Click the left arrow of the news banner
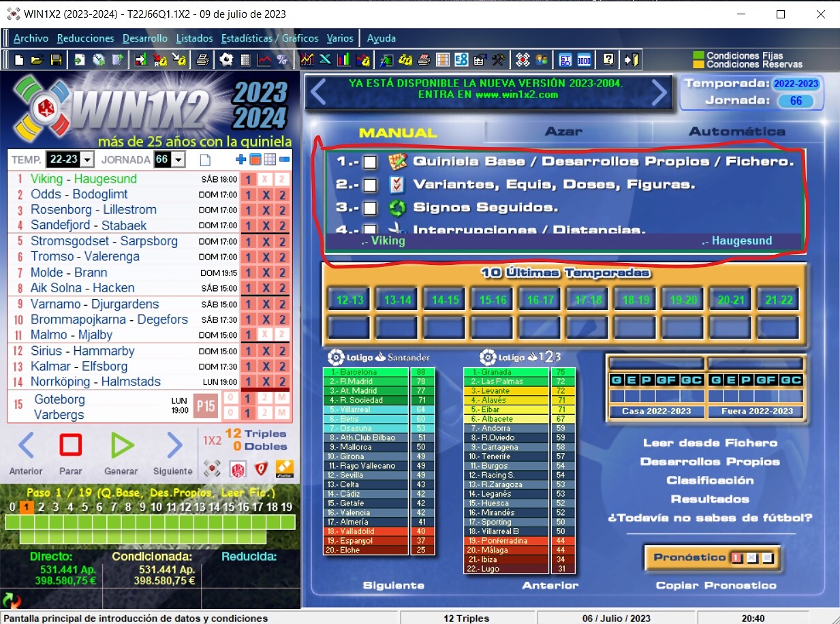Viewport: 840px width, 624px height. [318, 93]
